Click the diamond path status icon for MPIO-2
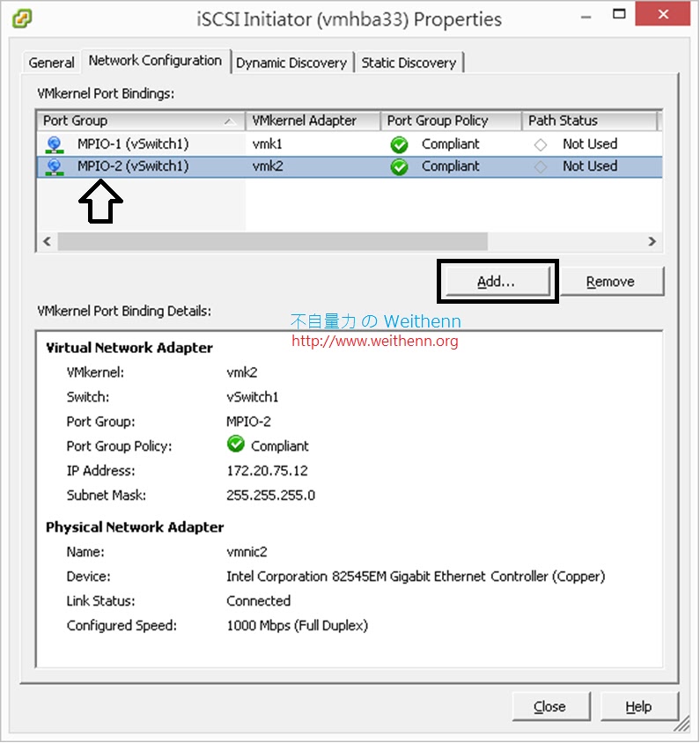 (x=541, y=166)
